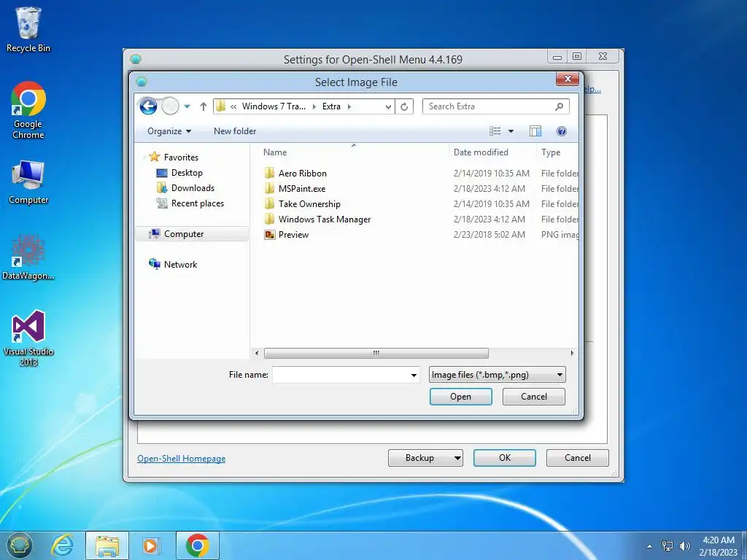This screenshot has height=560, width=747.
Task: Go up one folder level arrow
Action: (204, 106)
